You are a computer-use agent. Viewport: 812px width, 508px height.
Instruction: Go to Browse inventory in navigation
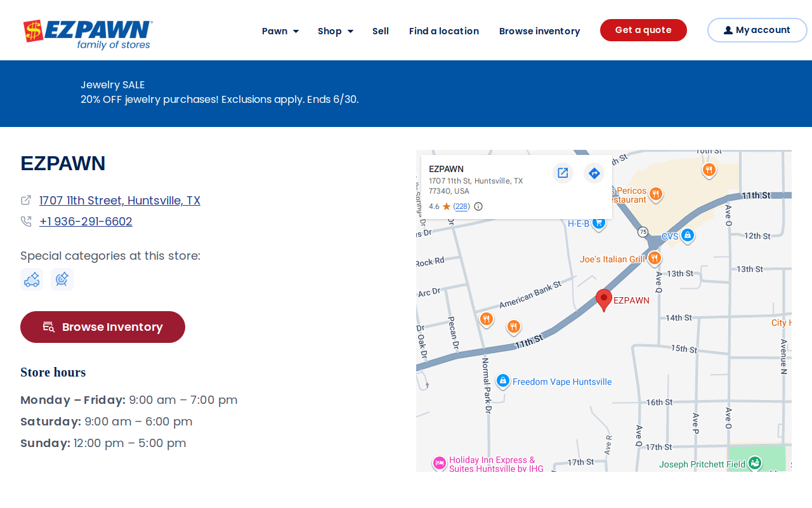point(540,31)
